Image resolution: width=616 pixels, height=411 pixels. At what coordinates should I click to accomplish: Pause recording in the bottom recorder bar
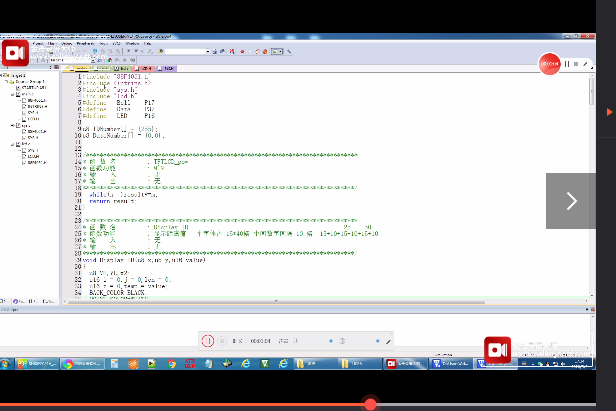pos(208,341)
